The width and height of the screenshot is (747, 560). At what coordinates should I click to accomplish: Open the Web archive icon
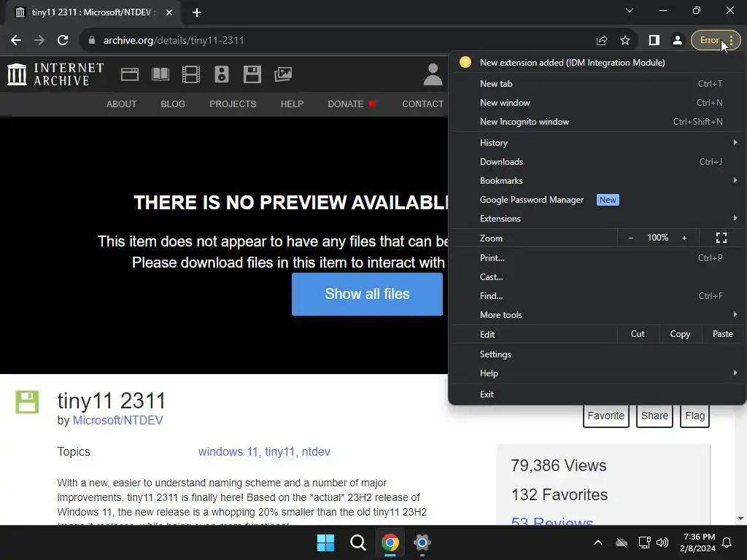130,74
